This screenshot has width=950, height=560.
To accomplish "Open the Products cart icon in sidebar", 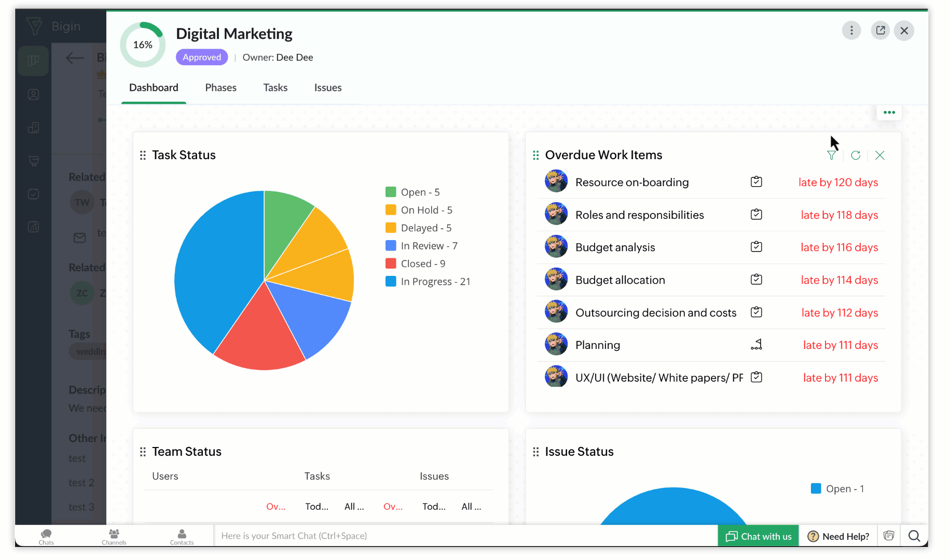I will pyautogui.click(x=33, y=161).
